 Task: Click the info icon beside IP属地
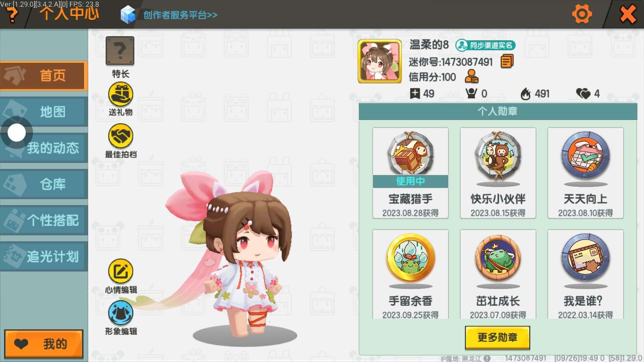(487, 358)
